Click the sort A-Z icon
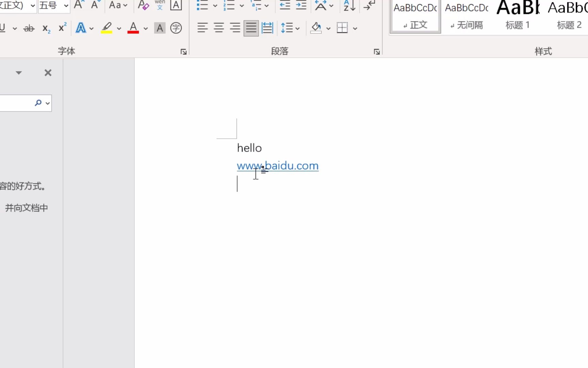The height and width of the screenshot is (368, 588). 349,5
